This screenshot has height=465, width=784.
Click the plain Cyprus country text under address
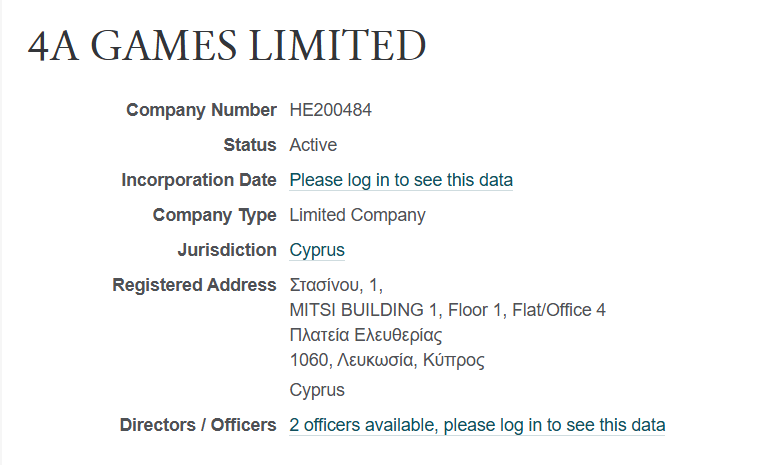click(317, 390)
